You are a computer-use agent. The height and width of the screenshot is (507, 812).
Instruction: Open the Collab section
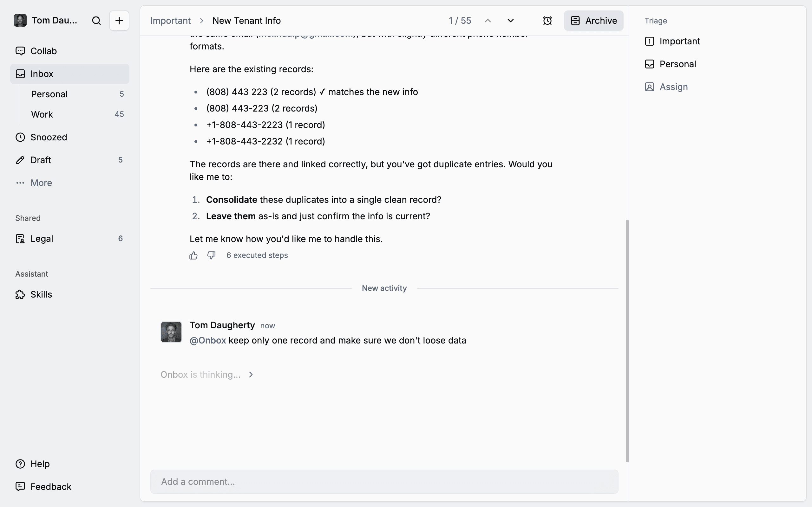pyautogui.click(x=43, y=51)
